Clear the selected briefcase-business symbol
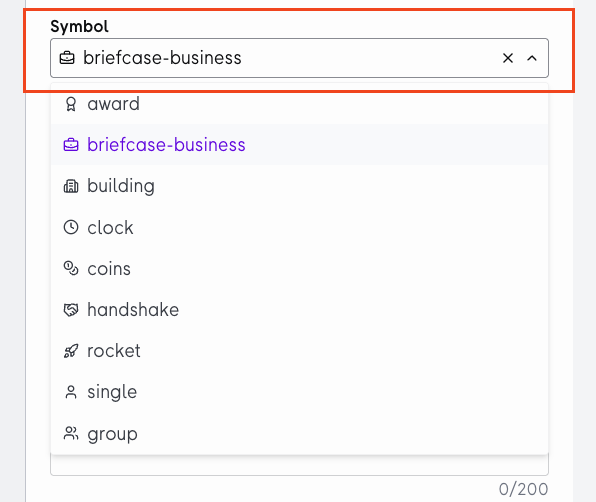This screenshot has height=502, width=596. point(508,58)
